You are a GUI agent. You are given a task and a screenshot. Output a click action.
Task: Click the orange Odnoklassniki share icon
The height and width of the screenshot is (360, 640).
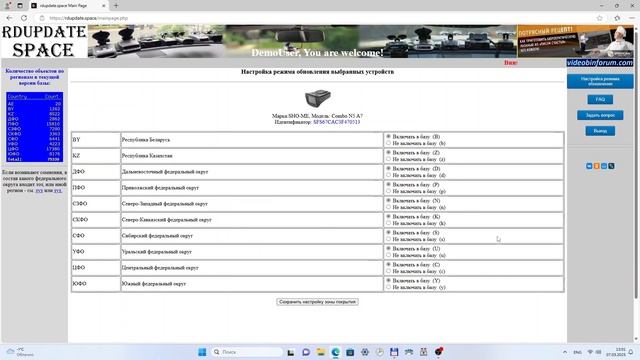click(596, 166)
